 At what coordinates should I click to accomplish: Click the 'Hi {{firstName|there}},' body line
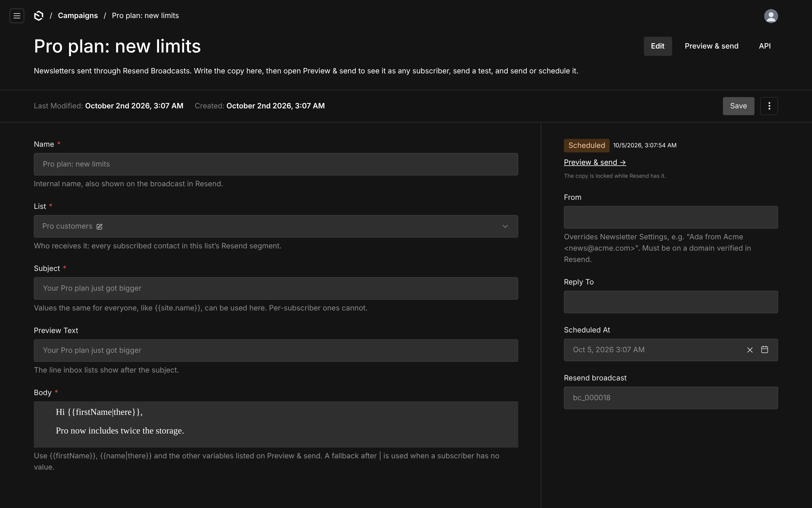click(99, 412)
